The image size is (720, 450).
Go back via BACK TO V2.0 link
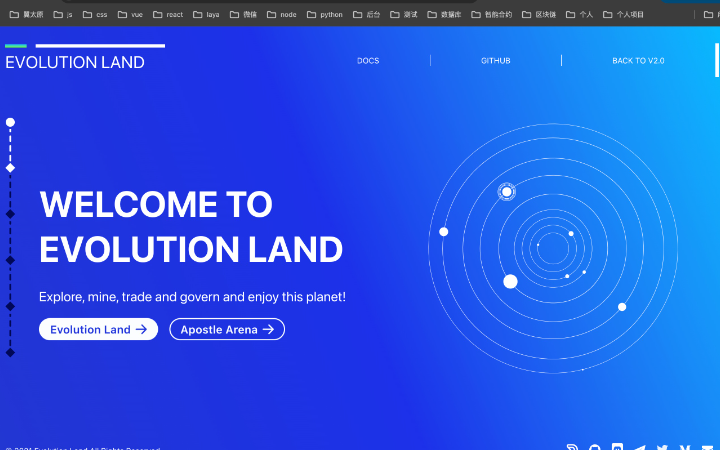(638, 61)
